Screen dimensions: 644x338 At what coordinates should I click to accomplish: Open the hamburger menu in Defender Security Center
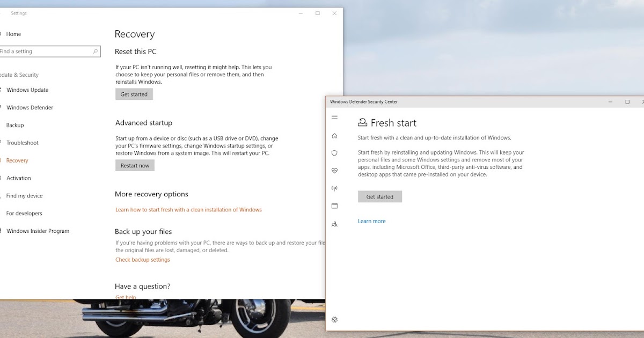click(x=334, y=117)
